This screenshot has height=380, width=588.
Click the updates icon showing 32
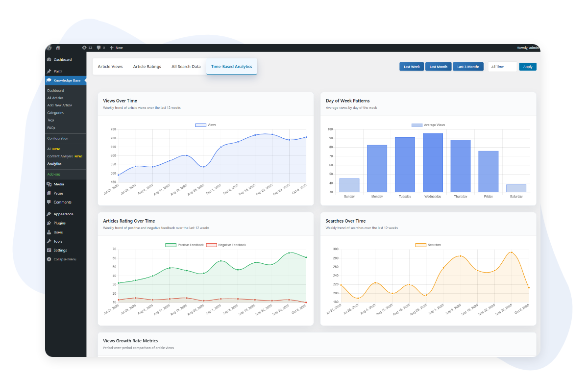click(x=84, y=48)
